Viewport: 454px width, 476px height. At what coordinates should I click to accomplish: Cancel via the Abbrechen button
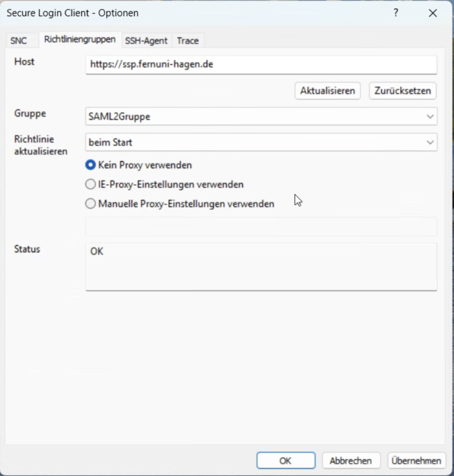click(x=350, y=461)
